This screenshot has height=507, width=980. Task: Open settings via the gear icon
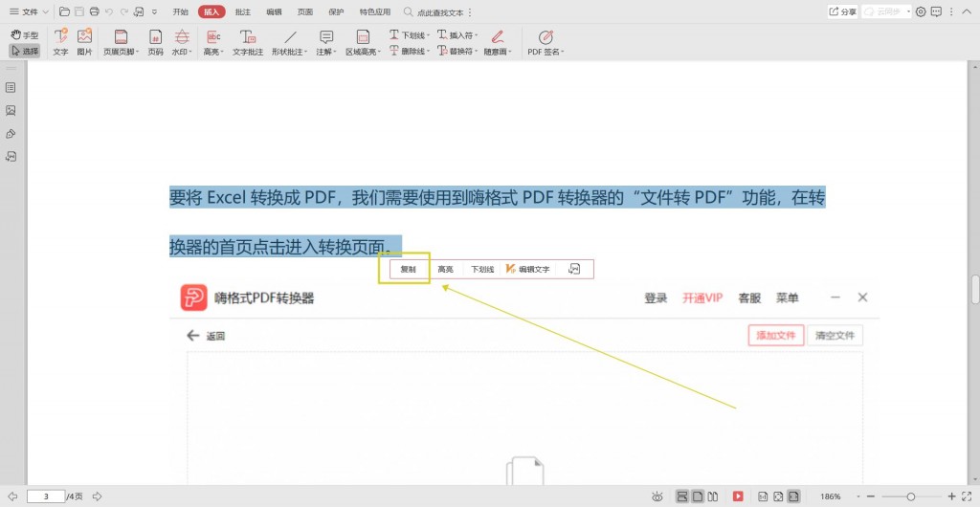click(921, 11)
